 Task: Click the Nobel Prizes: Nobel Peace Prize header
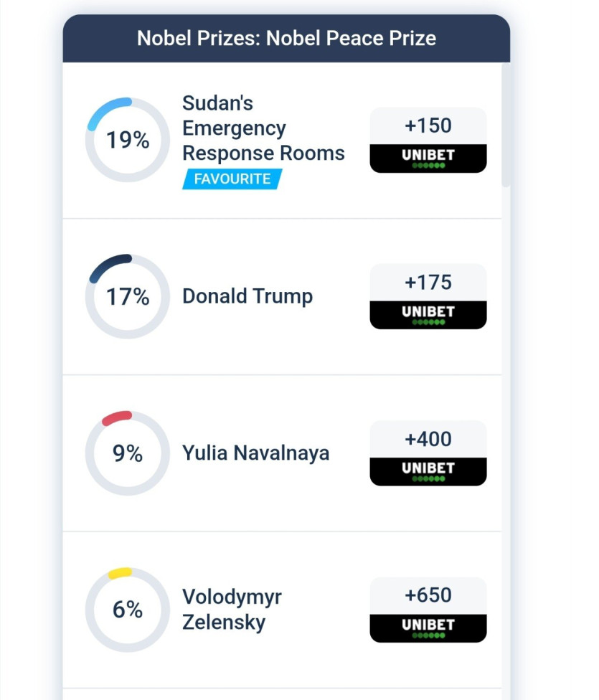286,38
